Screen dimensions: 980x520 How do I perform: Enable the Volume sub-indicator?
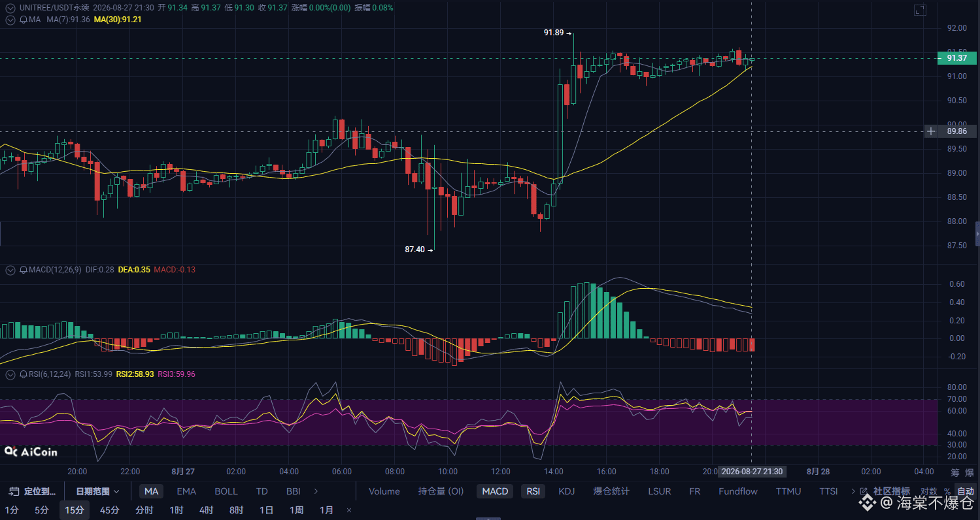point(384,491)
